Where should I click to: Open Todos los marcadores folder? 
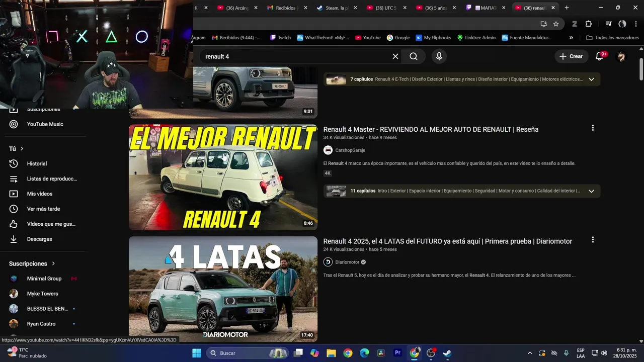[x=612, y=38]
